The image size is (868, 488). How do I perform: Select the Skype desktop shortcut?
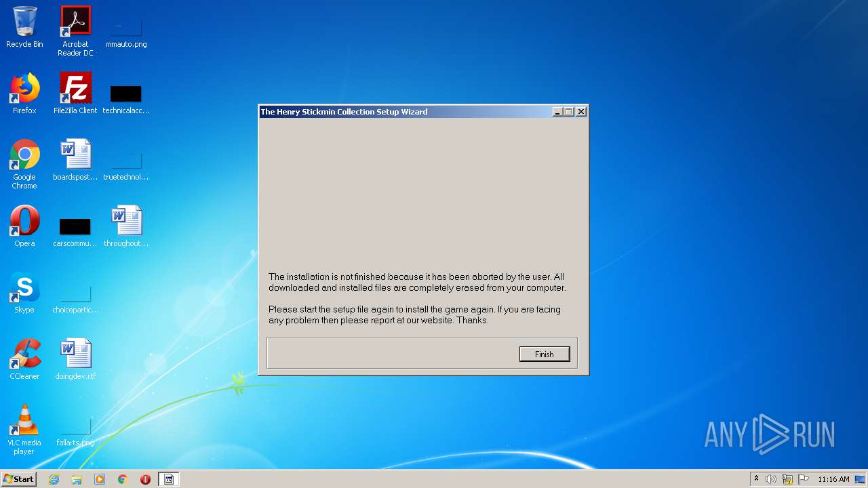click(x=24, y=293)
